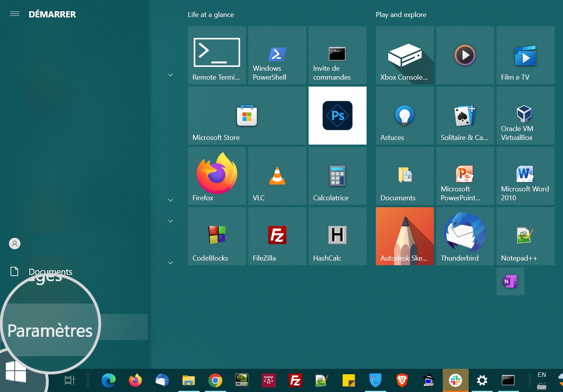The width and height of the screenshot is (563, 392).
Task: Open FileZilla from the taskbar
Action: 295,380
